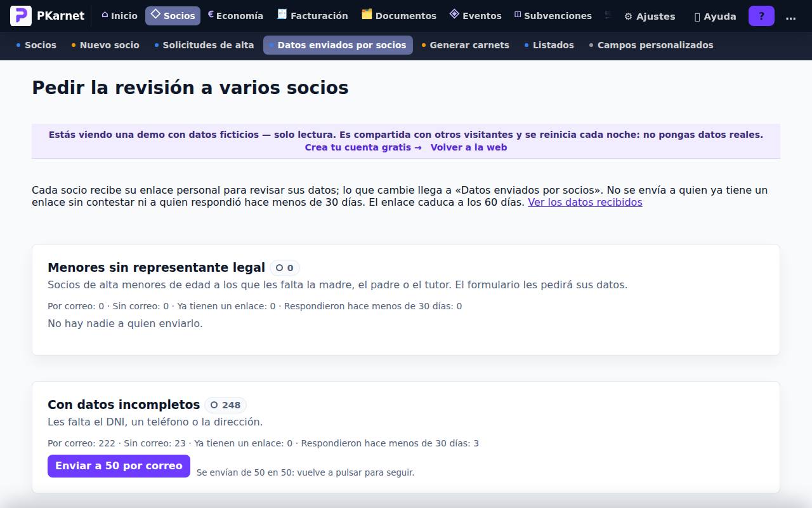Click the 0 count badge beside Menores
This screenshot has width=812, height=508.
point(285,268)
